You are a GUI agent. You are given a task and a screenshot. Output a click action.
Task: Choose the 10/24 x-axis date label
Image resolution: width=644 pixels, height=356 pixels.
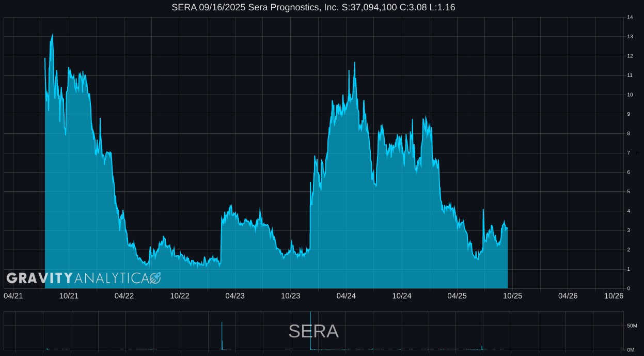[x=402, y=296]
